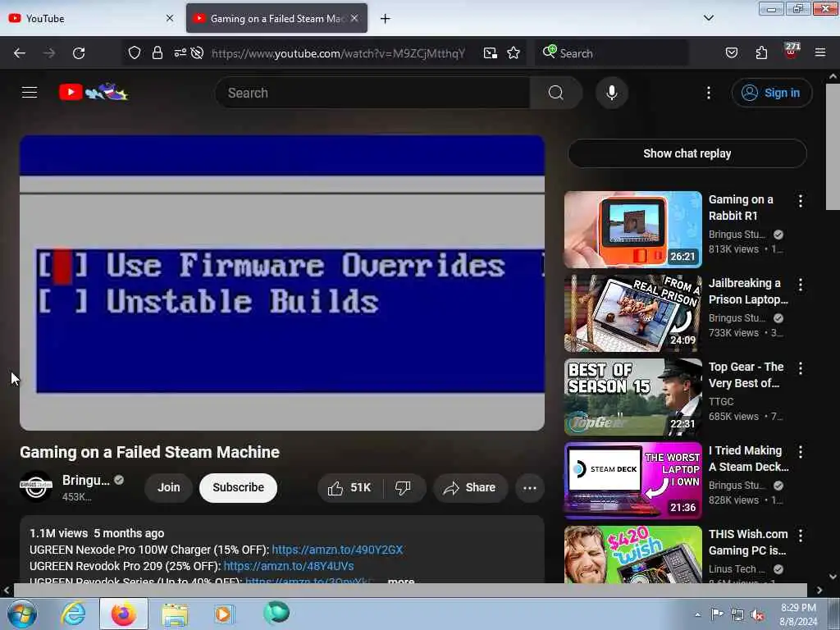Click the horizontal scrollbar at bottom

coord(410,590)
